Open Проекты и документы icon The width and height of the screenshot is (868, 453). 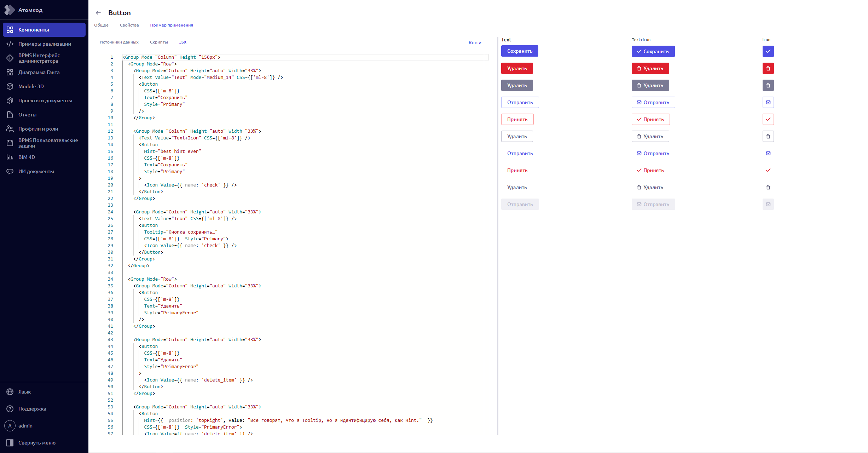10,101
